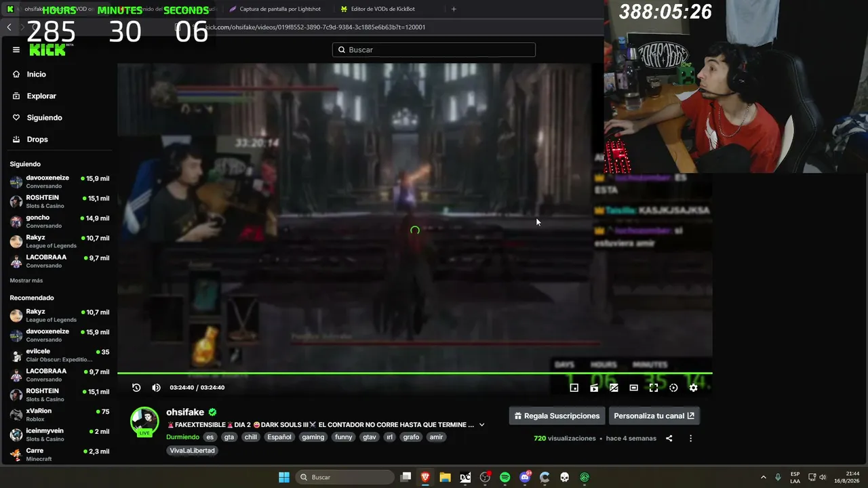Click the clip creation icon

pos(594,388)
